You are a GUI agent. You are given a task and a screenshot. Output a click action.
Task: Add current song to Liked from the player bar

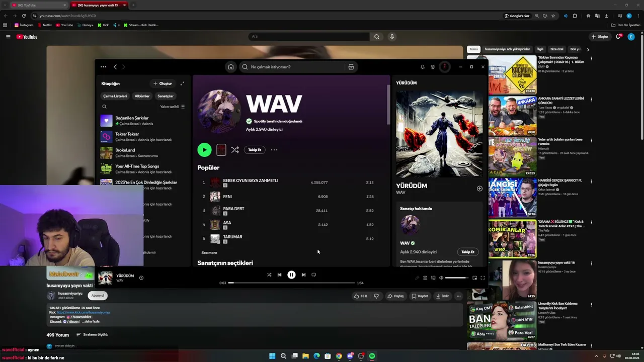pyautogui.click(x=141, y=278)
